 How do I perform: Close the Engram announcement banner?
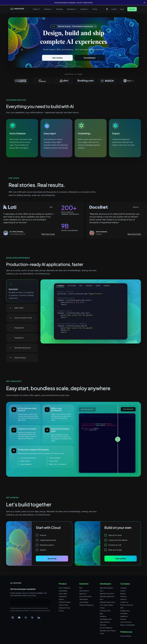click(144, 3)
